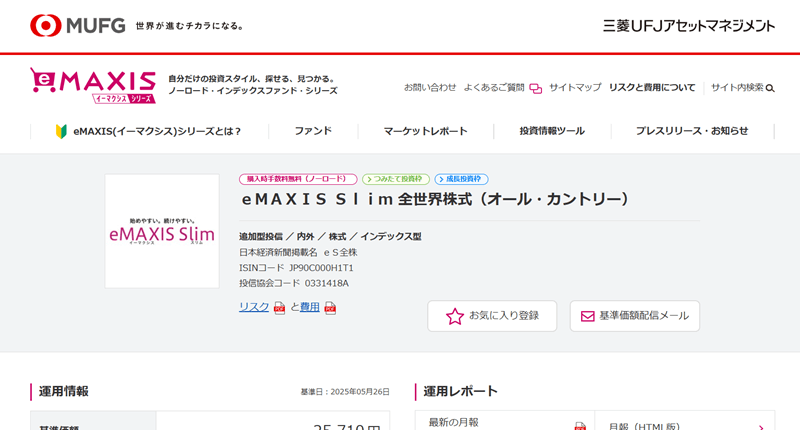
Task: Open the eMAXIS series logo
Action: pyautogui.click(x=93, y=85)
